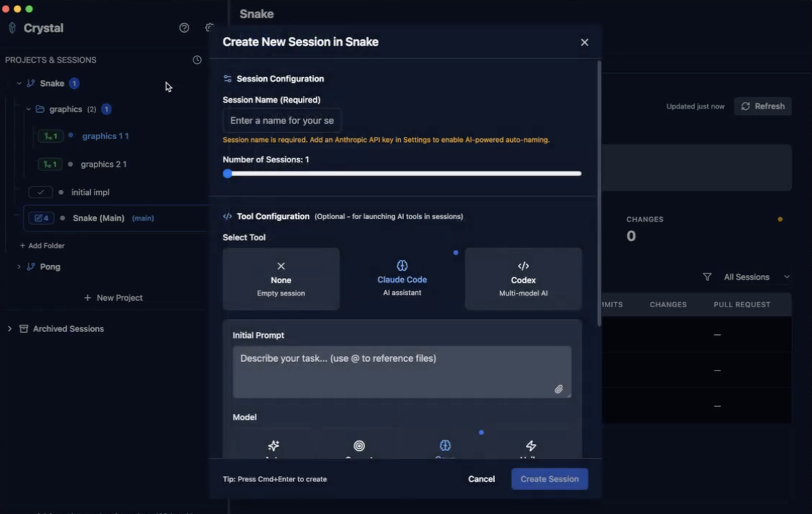Image resolution: width=812 pixels, height=514 pixels.
Task: Click the edit badge on Snake (Main)
Action: [x=41, y=218]
